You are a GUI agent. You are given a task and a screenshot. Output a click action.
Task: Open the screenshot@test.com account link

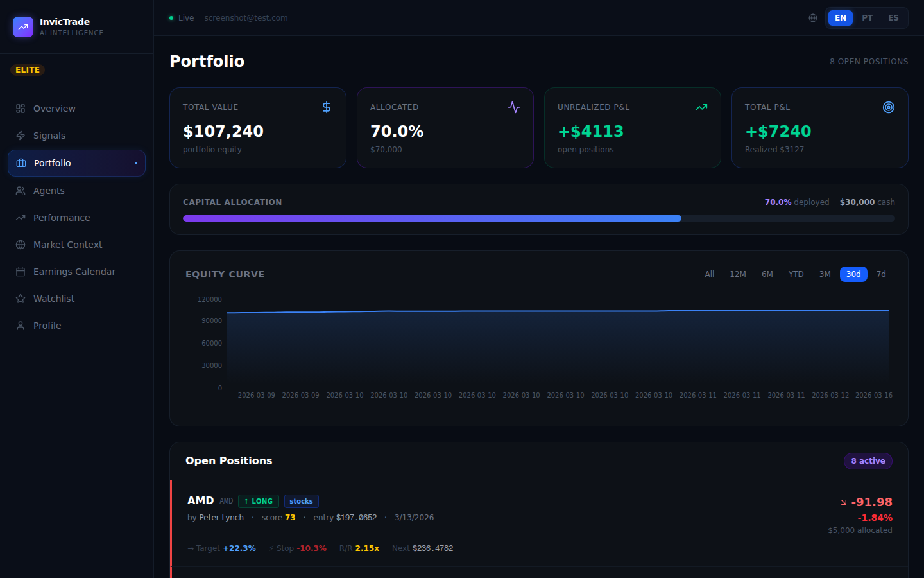[246, 17]
